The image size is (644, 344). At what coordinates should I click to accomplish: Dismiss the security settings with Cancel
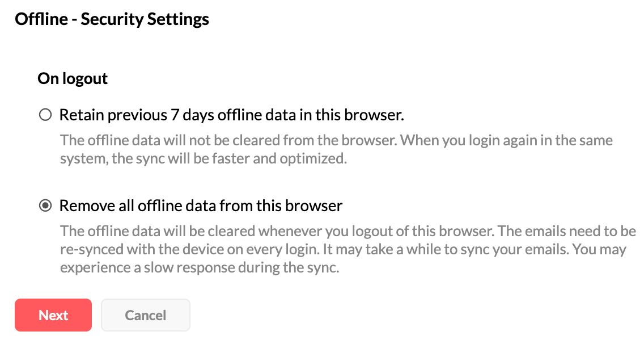(146, 315)
